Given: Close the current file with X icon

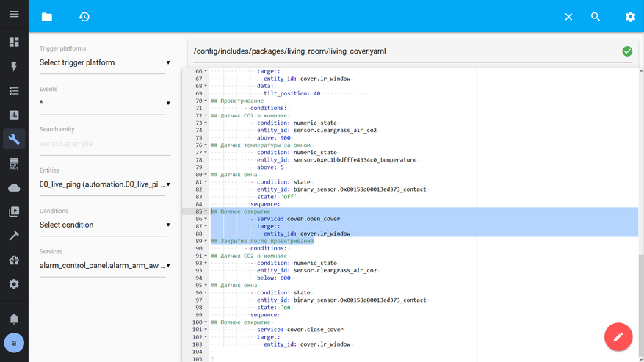Looking at the screenshot, I should [568, 17].
